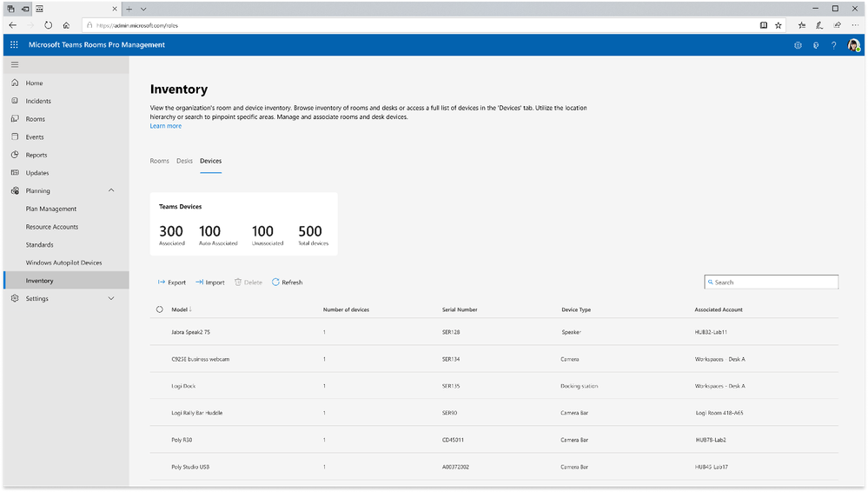Click the Export button
Viewport: 868px width, 492px height.
coord(172,282)
